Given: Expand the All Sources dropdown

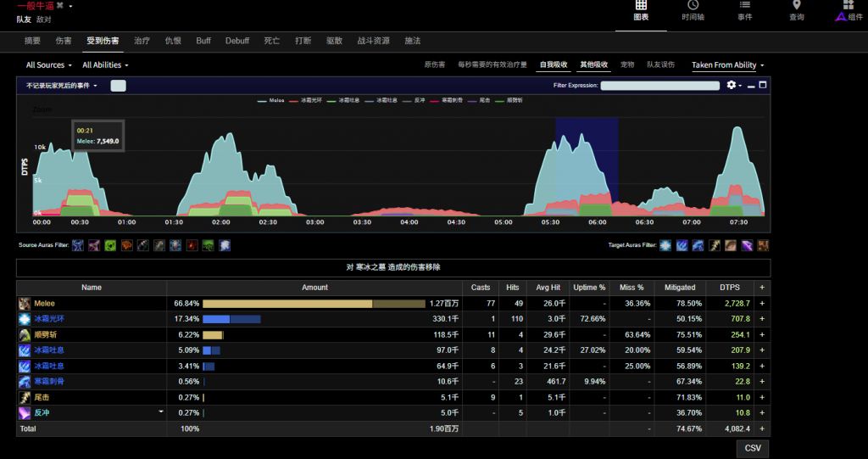Looking at the screenshot, I should click(49, 65).
